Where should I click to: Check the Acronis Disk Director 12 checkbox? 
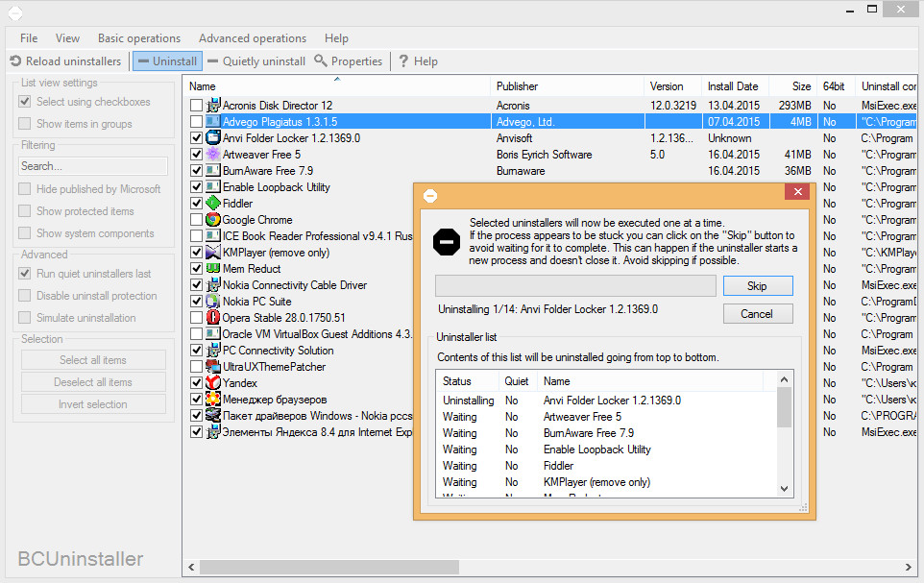click(196, 106)
